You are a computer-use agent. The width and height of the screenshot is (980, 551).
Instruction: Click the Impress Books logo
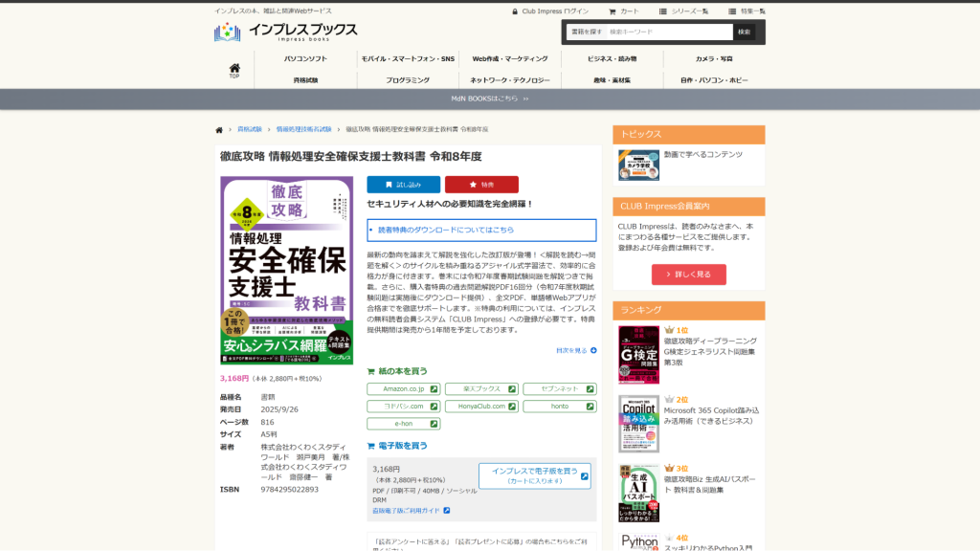285,32
